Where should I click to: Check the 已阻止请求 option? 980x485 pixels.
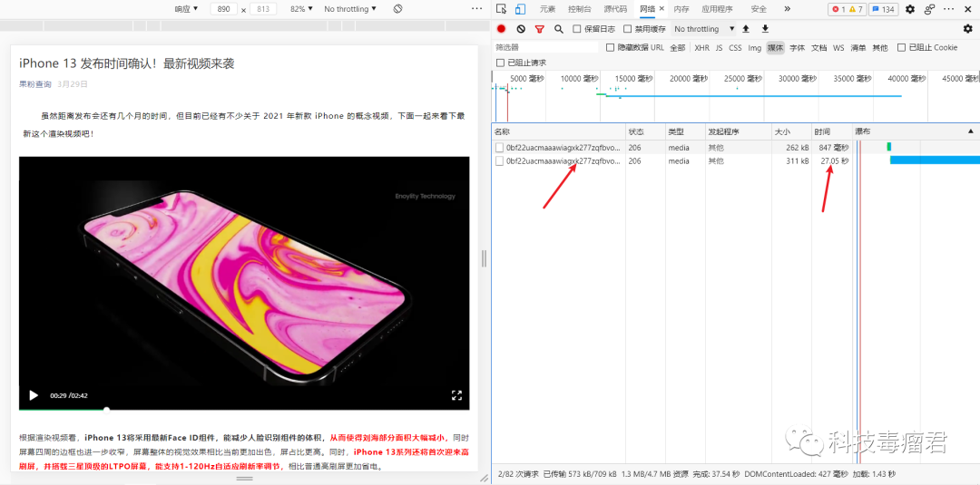(x=500, y=63)
